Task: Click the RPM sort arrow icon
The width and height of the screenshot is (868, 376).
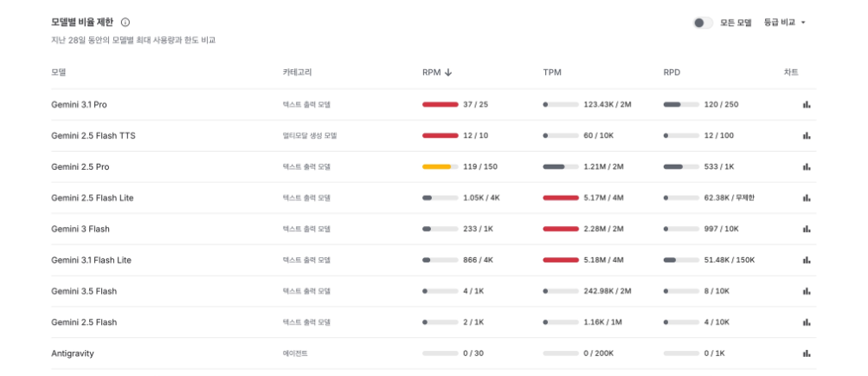Action: (x=448, y=72)
